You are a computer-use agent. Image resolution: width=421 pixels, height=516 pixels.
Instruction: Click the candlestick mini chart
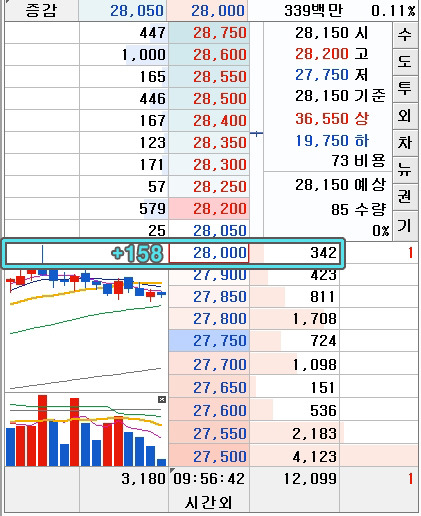(x=87, y=330)
